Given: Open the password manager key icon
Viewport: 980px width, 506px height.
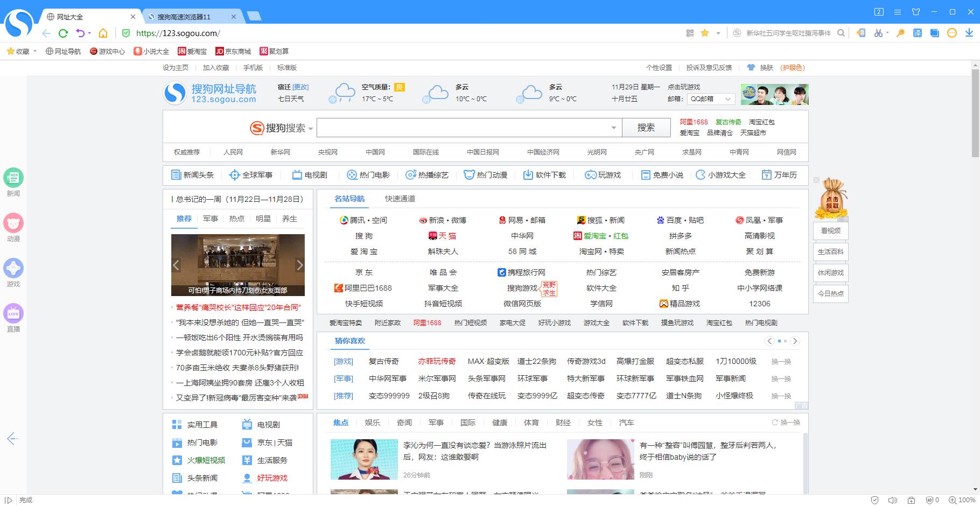Looking at the screenshot, I should 899,33.
